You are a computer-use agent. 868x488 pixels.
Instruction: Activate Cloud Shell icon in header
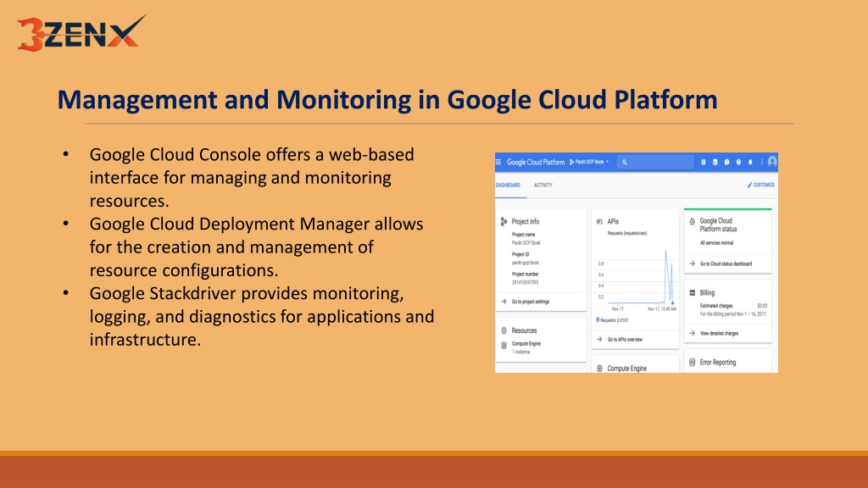coord(715,162)
